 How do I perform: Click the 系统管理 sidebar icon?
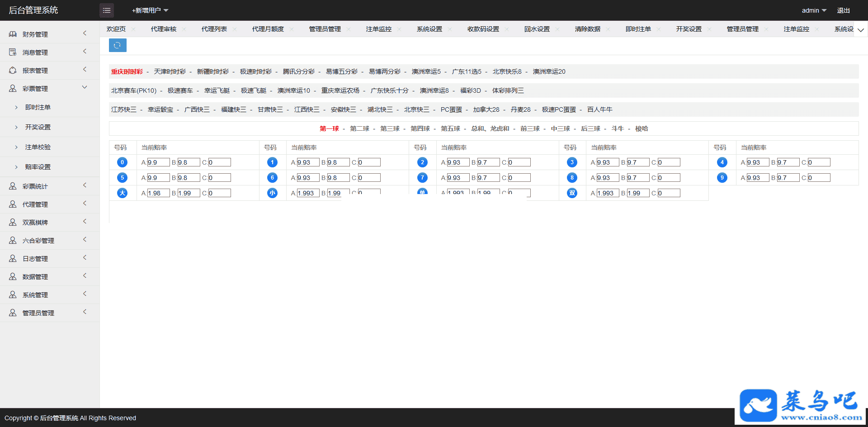(13, 294)
